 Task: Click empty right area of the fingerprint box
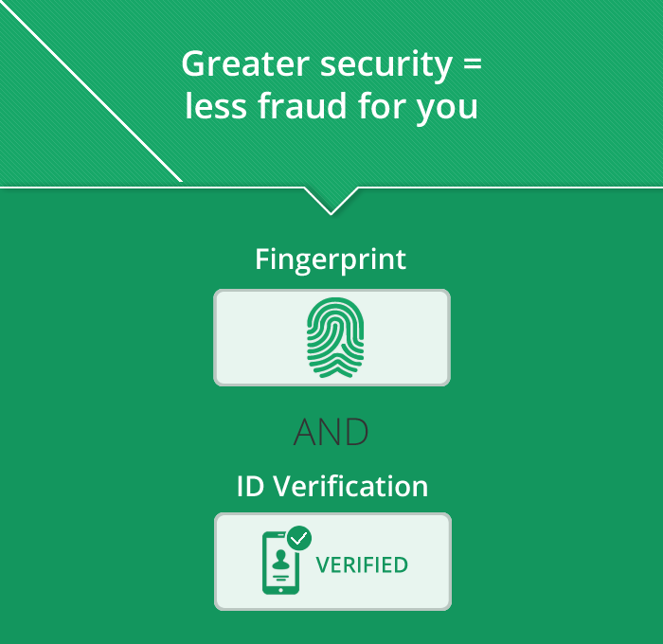point(406,337)
